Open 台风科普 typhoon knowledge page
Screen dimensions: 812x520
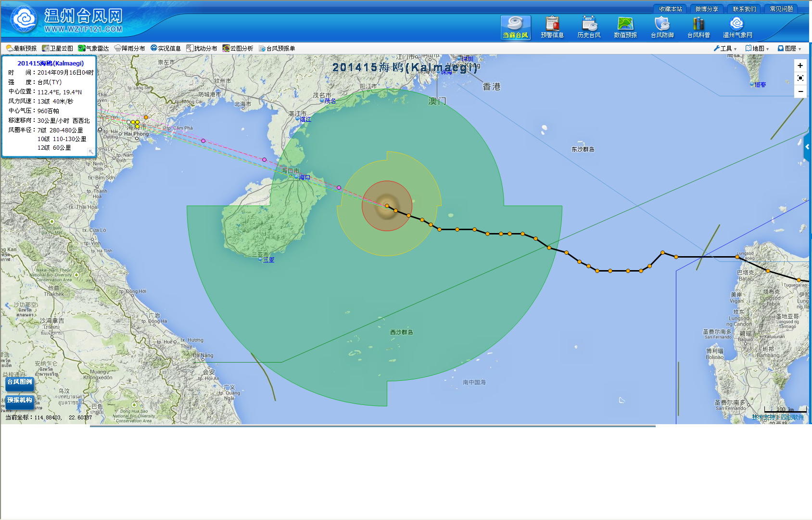[x=698, y=27]
